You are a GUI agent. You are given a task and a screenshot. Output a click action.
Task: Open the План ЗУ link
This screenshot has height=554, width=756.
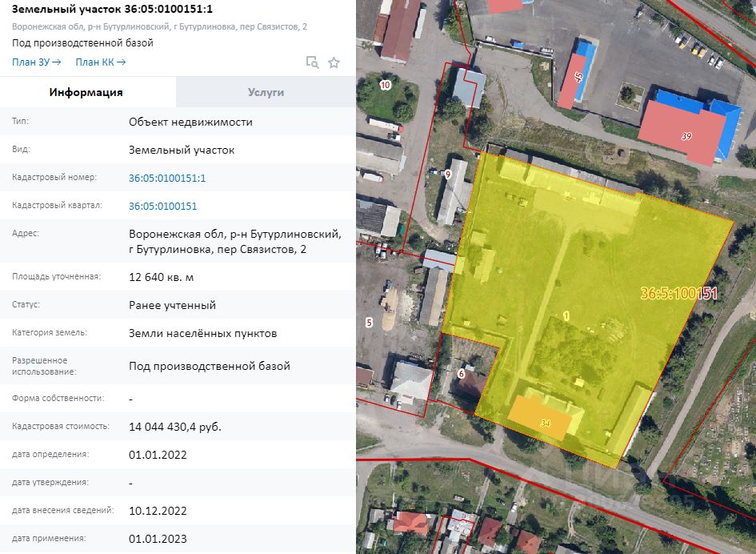(36, 62)
